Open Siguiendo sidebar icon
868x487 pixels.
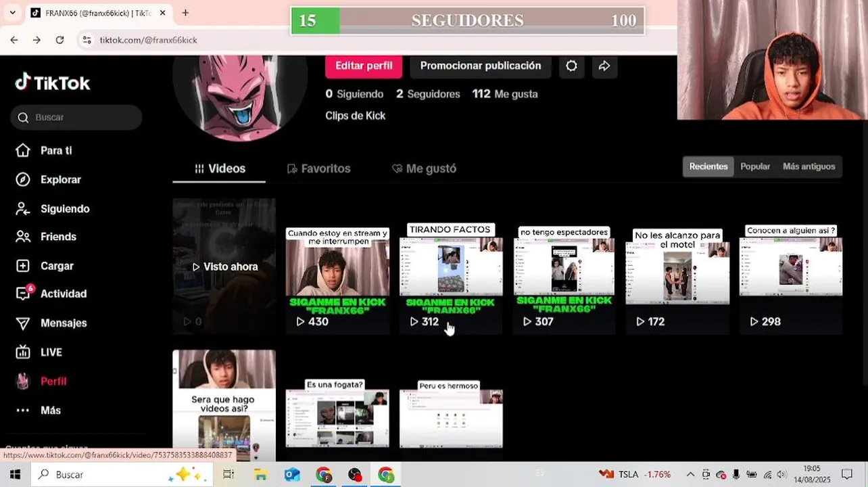(23, 208)
